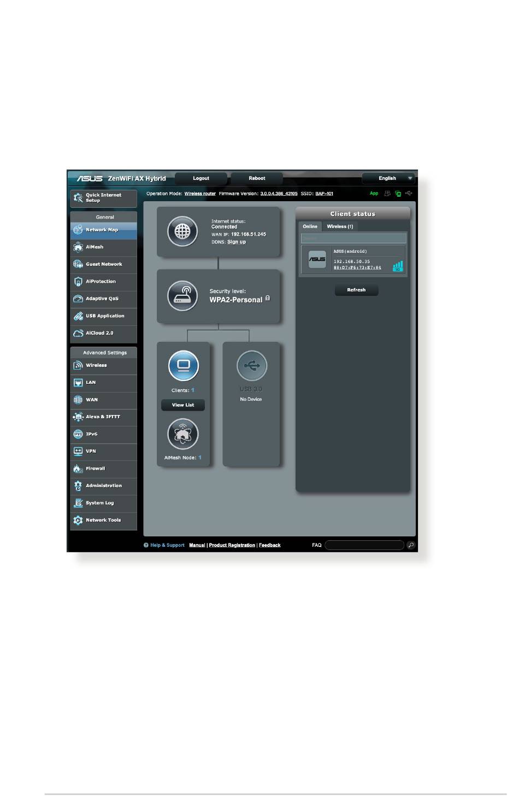Click the IPv6 icon

[x=78, y=434]
